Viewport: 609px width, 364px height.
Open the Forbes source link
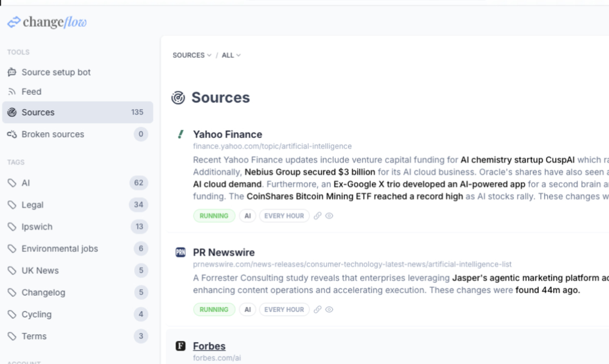[209, 346]
